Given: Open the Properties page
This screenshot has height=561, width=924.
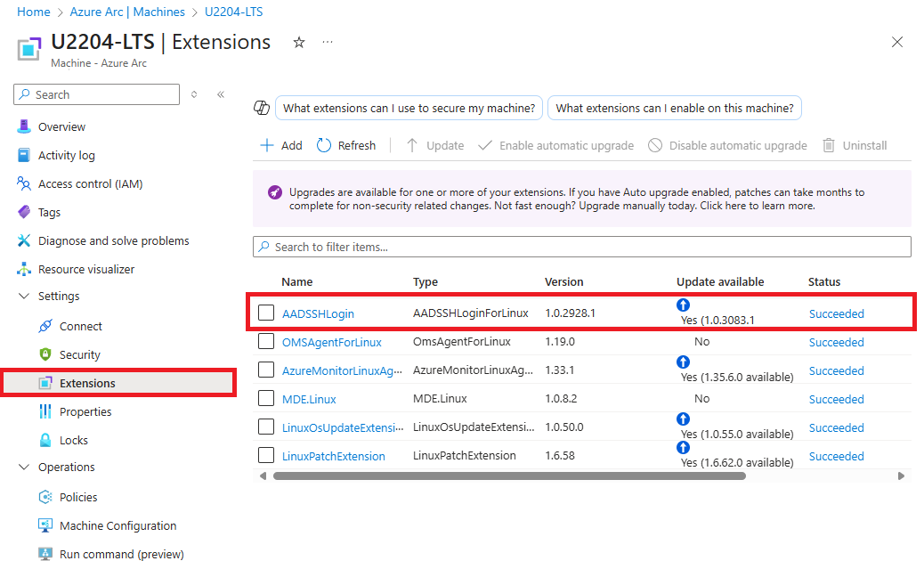Looking at the screenshot, I should coord(85,411).
